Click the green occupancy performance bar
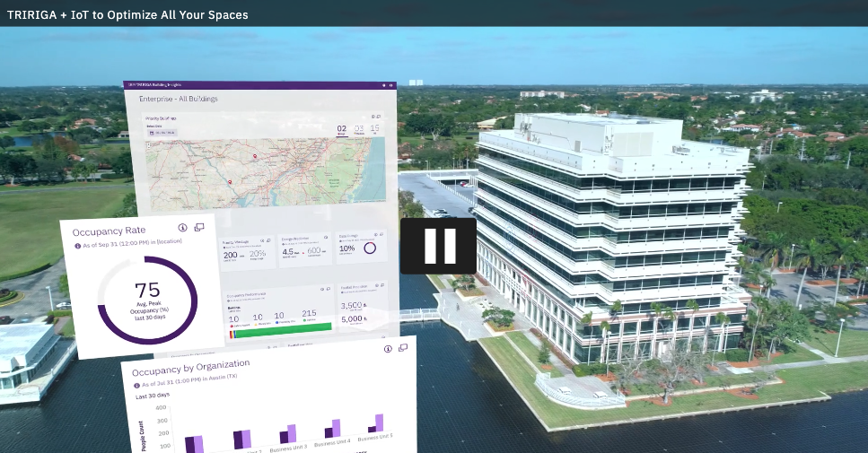Viewport: 868px width, 453px height. tap(284, 329)
